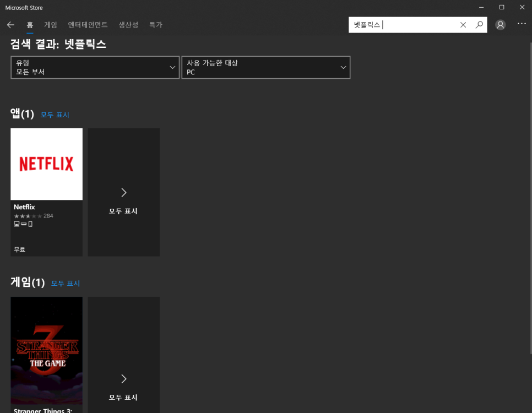
Task: Clear the search box text
Action: click(463, 25)
